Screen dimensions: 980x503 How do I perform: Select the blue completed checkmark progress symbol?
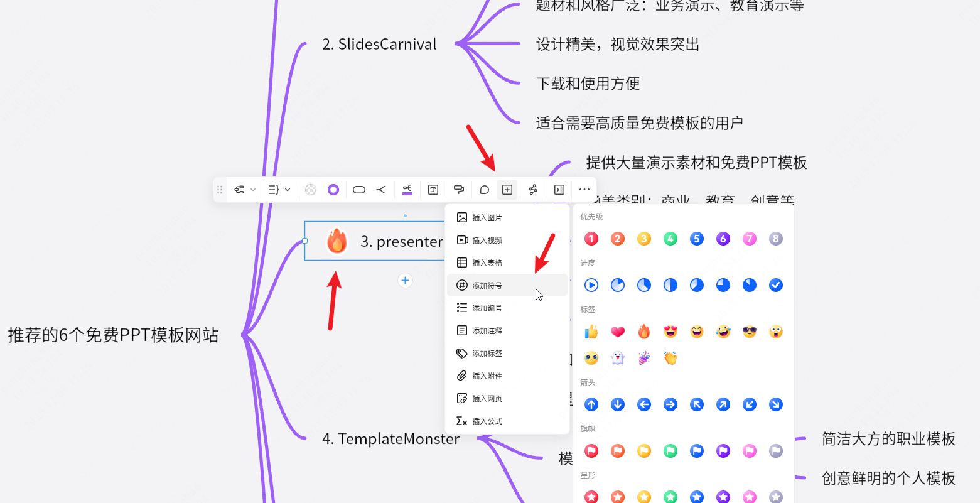[x=776, y=285]
